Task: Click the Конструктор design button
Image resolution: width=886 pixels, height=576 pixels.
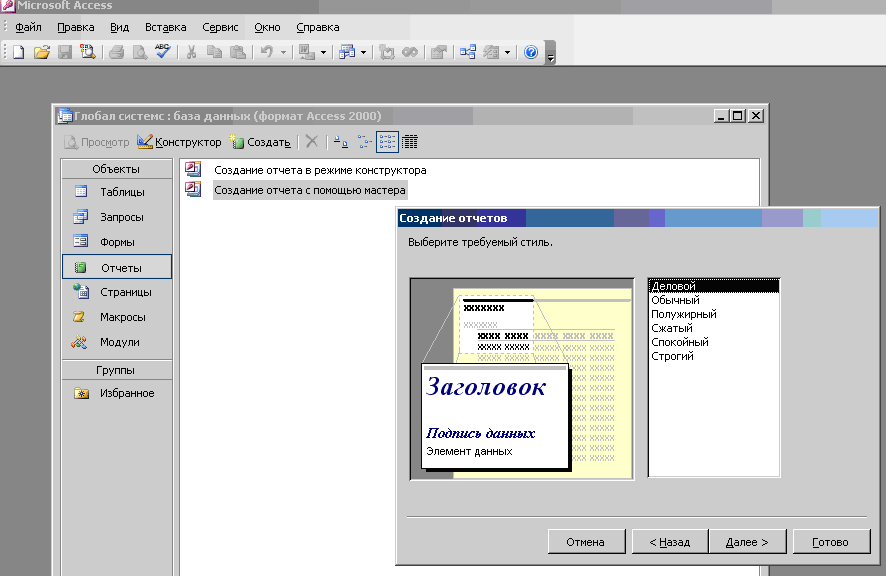Action: (x=179, y=142)
